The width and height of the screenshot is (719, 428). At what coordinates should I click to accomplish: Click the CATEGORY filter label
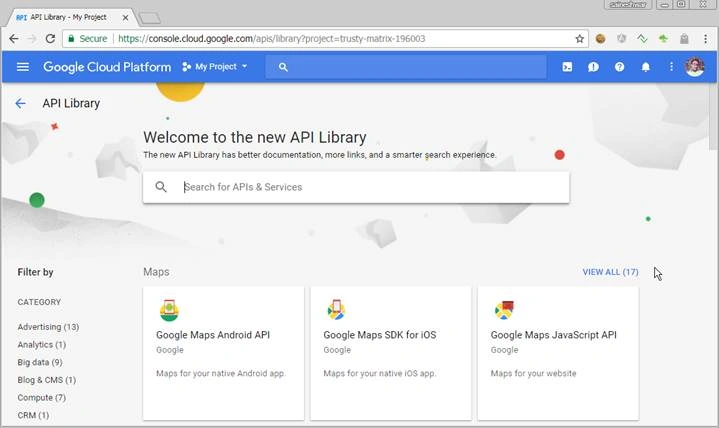39,302
